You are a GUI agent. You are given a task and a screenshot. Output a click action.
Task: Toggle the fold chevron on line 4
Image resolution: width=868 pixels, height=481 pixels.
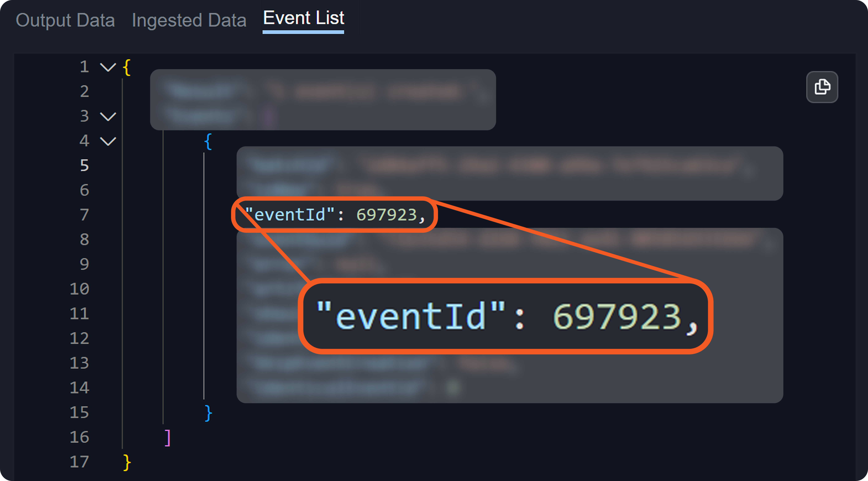[108, 141]
